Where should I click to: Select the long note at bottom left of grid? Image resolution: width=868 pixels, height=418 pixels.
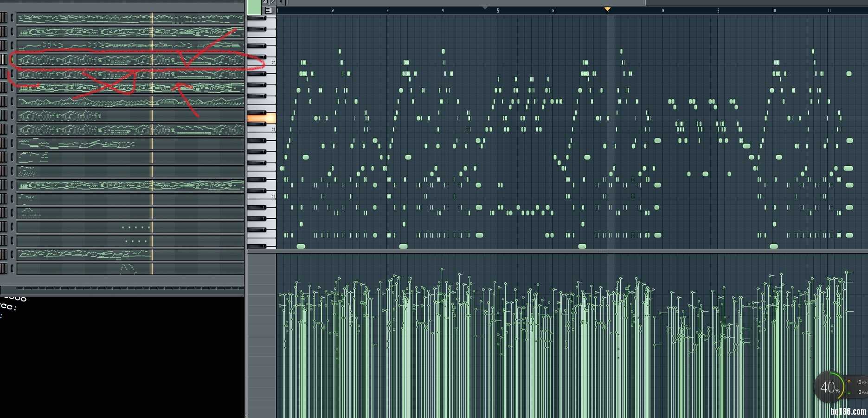(x=301, y=246)
